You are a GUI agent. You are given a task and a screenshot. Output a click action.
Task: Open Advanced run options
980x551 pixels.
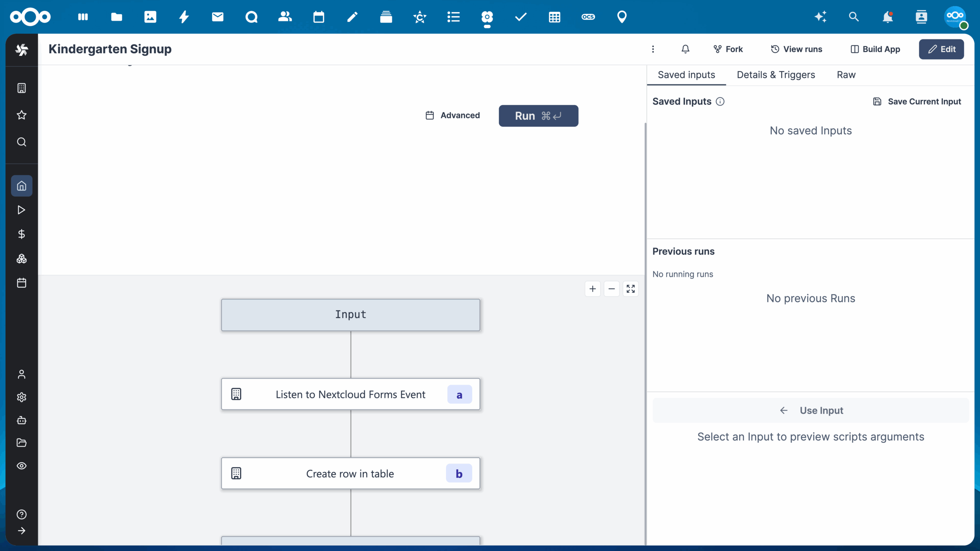coord(452,115)
